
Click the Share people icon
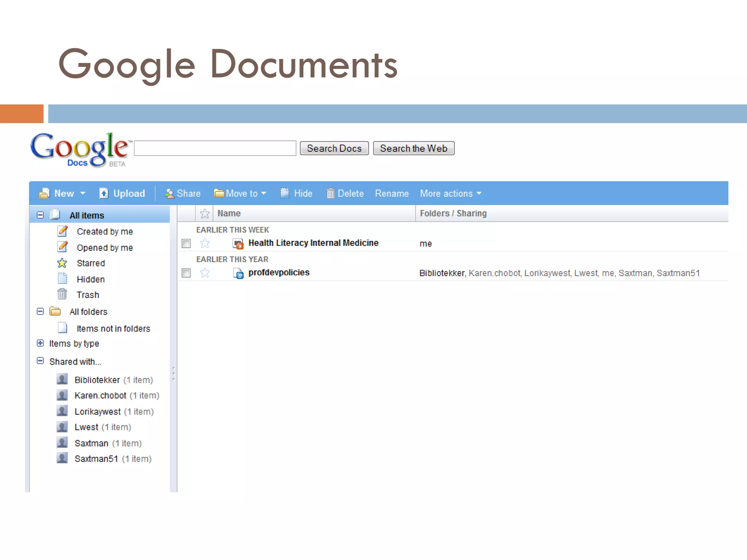click(x=170, y=194)
